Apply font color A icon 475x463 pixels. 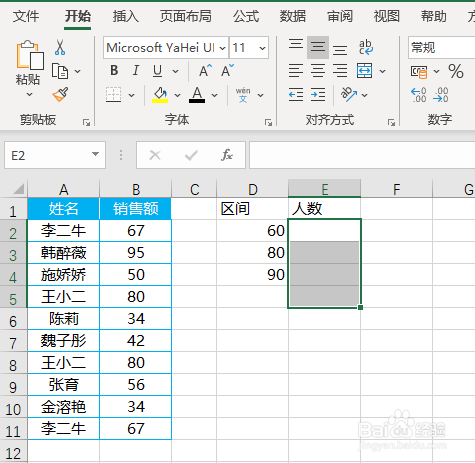197,95
